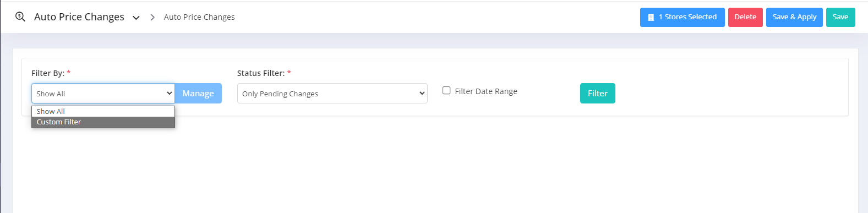Choose the Show All option in list
This screenshot has width=868, height=213.
(103, 111)
